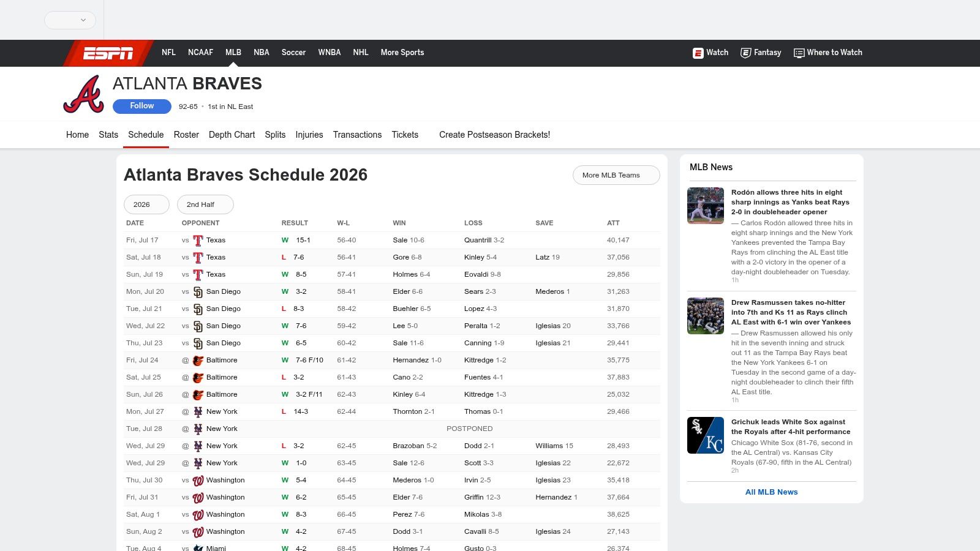This screenshot has height=551, width=980.
Task: Click Washington logo in Fri, Jul 31 row
Action: [x=198, y=498]
